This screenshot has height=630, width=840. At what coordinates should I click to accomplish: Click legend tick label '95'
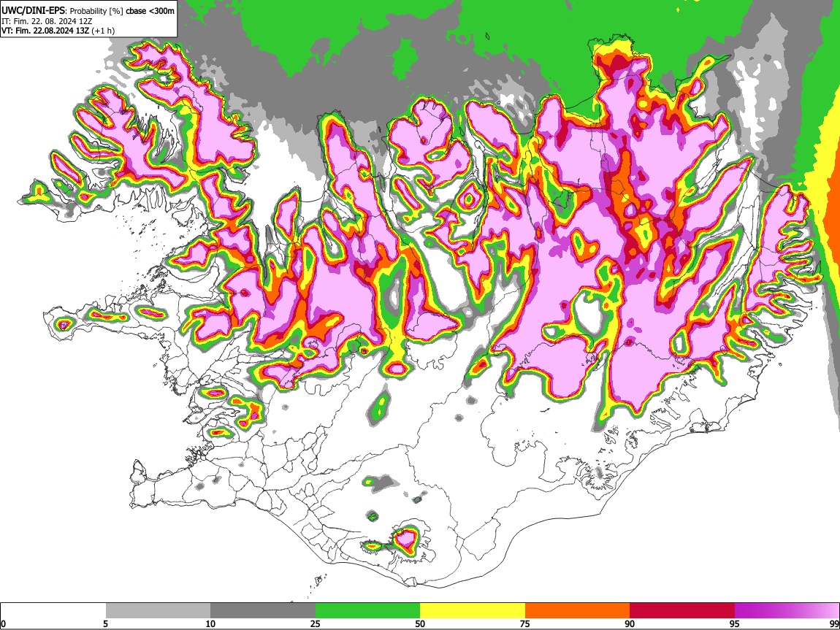point(735,624)
